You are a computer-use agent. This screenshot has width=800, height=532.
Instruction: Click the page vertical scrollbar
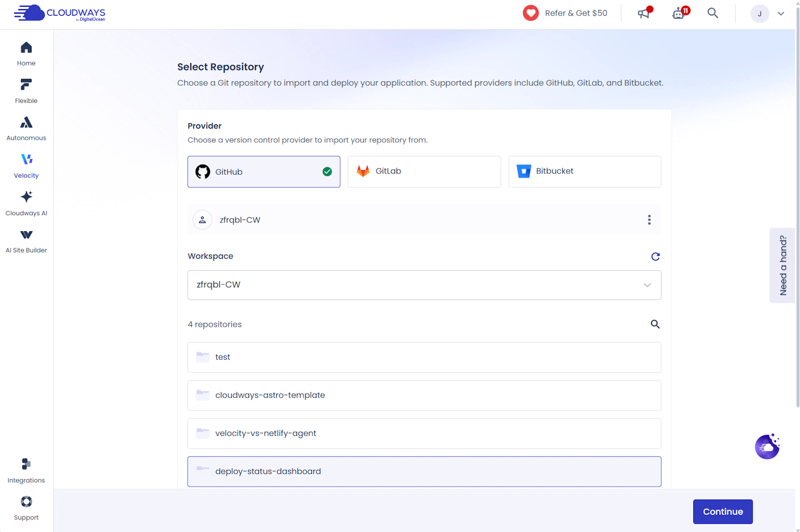click(797, 207)
